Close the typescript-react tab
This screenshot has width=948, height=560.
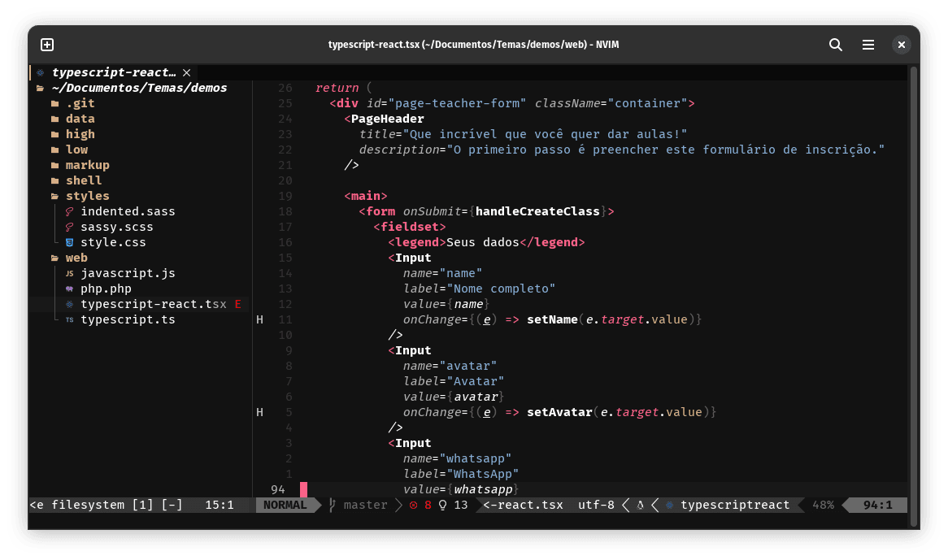tap(186, 72)
